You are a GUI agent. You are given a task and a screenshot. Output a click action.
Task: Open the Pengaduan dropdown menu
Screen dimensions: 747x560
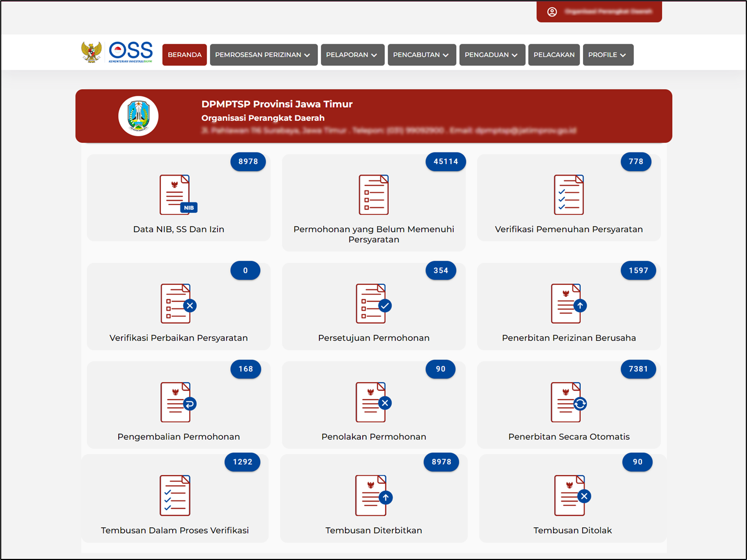(x=492, y=55)
